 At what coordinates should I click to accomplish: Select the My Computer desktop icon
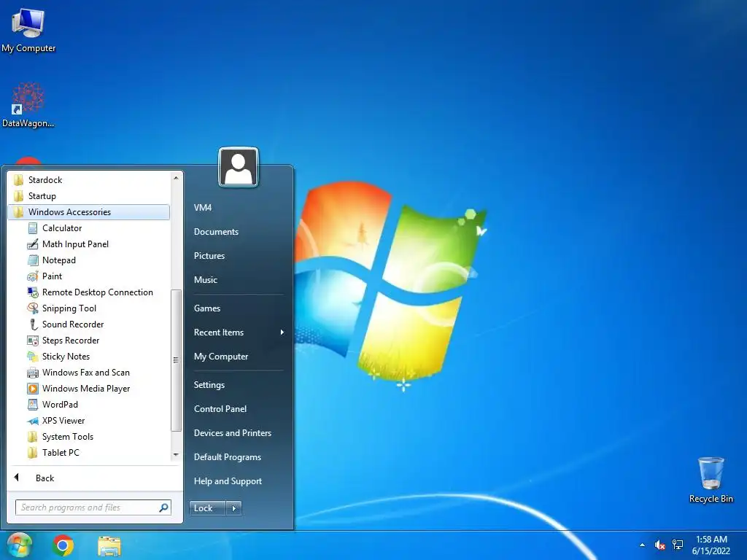click(x=28, y=31)
